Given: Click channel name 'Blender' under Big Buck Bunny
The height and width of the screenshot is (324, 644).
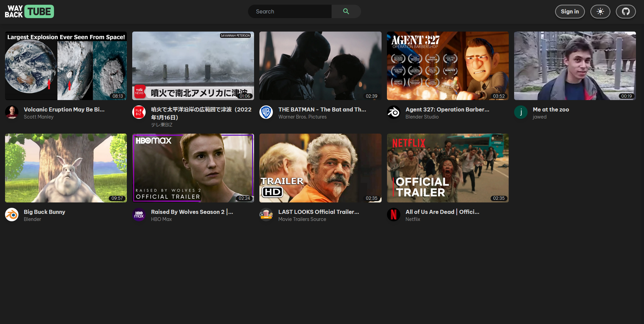Looking at the screenshot, I should [32, 219].
